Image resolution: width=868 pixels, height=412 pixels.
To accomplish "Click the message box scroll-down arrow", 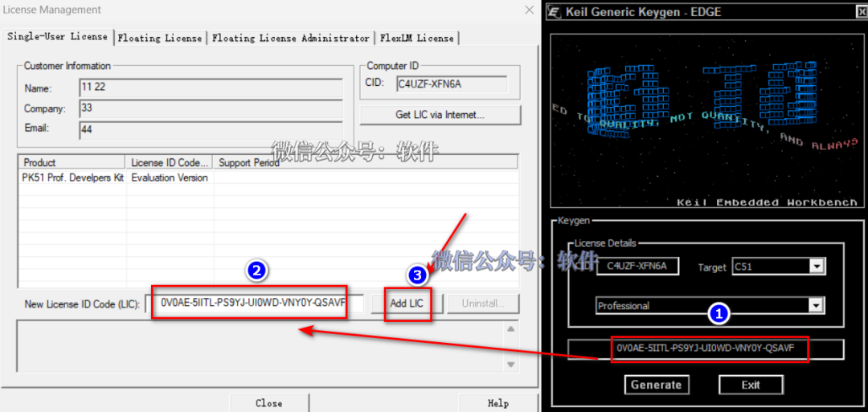I will (x=510, y=365).
